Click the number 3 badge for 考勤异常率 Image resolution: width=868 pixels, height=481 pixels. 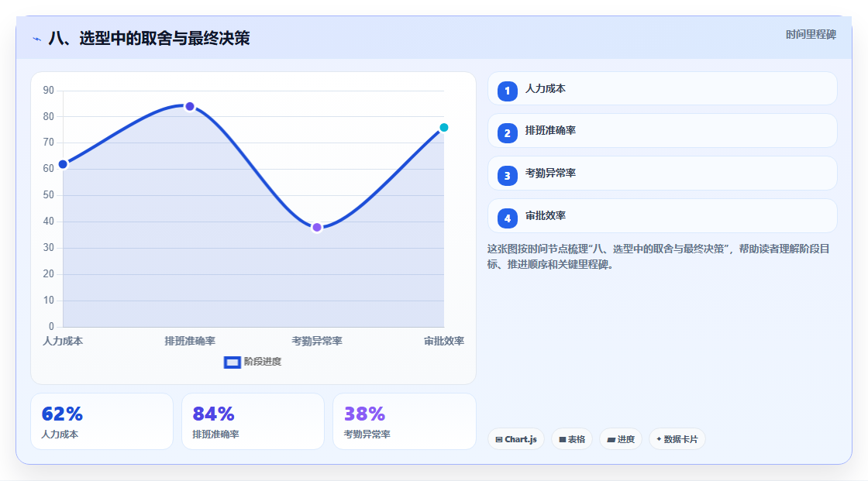pos(507,176)
